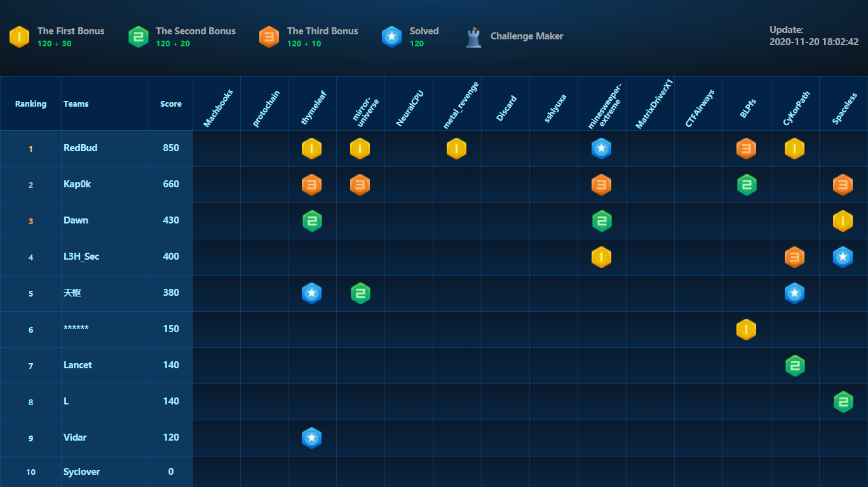The width and height of the screenshot is (868, 487).
Task: Click the protochain challenge header
Action: 267,108
